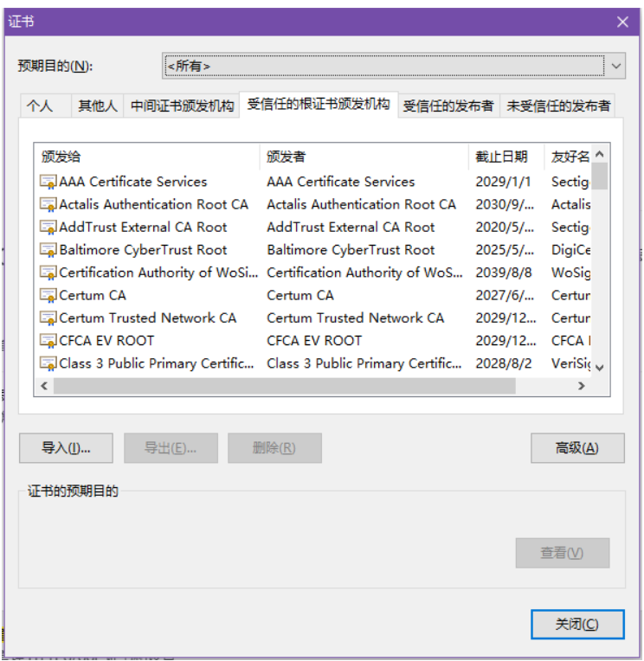Select Certum CA in 颁发给 column
Screen dimensions: 644x661
point(93,295)
